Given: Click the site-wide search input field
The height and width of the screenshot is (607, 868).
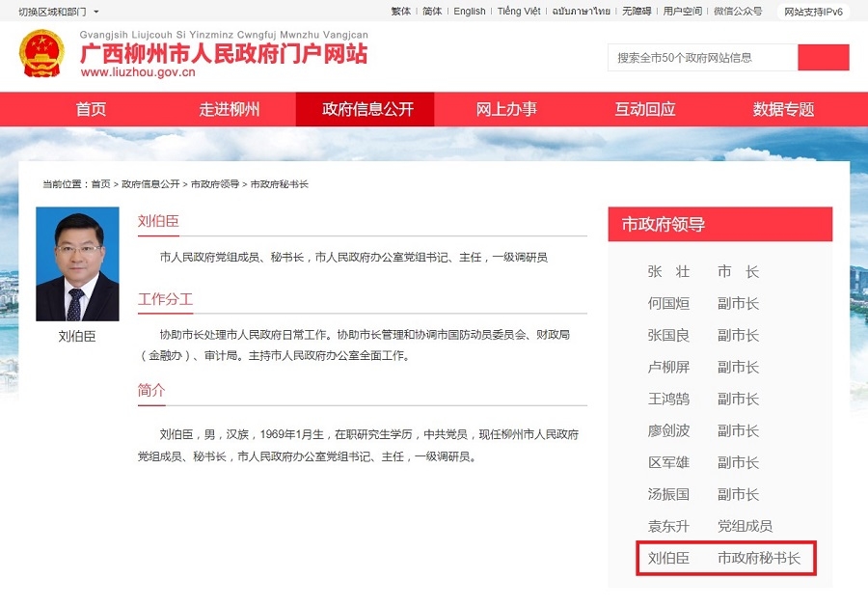Looking at the screenshot, I should (702, 58).
